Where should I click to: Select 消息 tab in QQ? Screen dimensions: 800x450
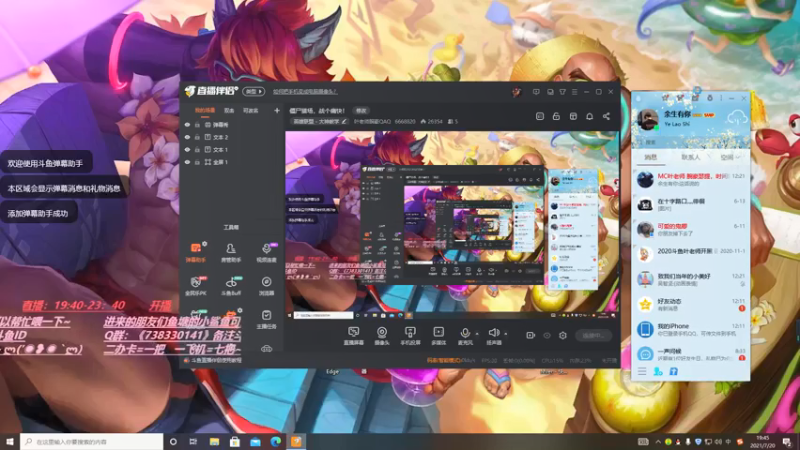point(651,157)
